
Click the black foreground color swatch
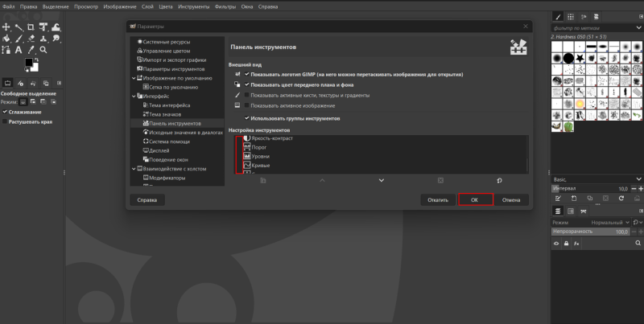pos(29,63)
